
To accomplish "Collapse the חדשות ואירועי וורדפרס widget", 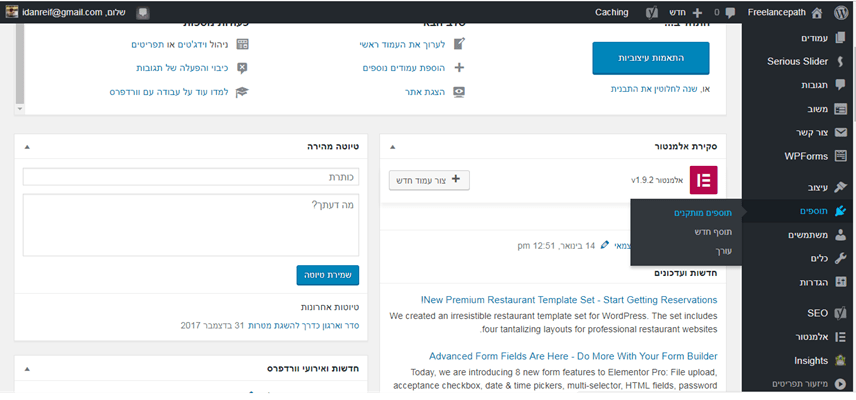I will point(27,369).
